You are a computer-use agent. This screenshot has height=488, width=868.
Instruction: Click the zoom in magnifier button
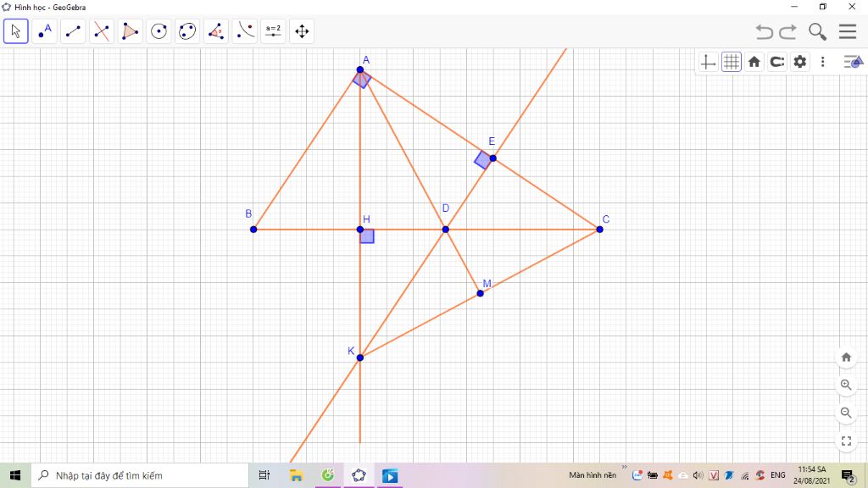point(846,385)
